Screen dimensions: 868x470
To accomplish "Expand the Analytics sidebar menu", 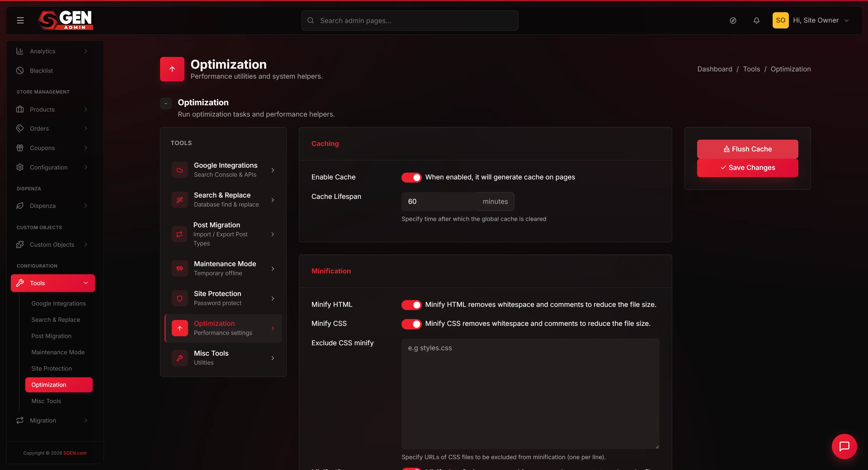I will [86, 51].
